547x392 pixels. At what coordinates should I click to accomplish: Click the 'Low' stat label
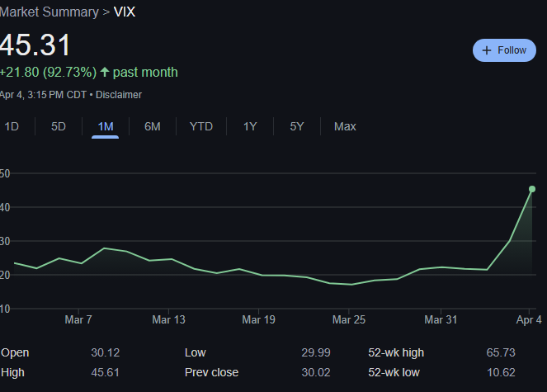coord(196,352)
